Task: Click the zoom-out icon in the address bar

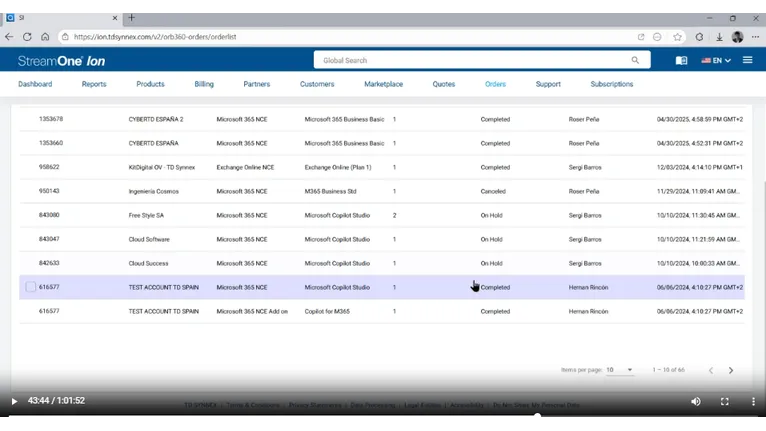Action: click(657, 37)
